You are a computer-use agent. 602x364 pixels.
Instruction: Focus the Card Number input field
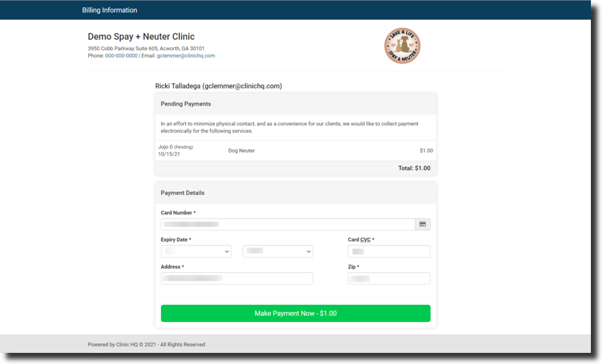pyautogui.click(x=287, y=225)
